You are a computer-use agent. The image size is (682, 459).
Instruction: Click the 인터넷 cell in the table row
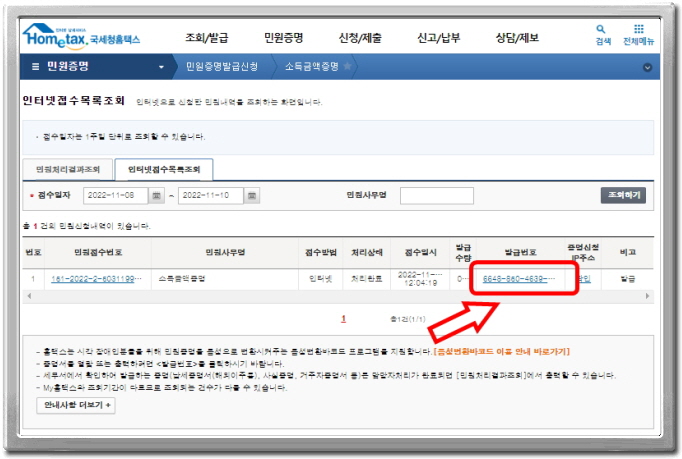point(321,279)
